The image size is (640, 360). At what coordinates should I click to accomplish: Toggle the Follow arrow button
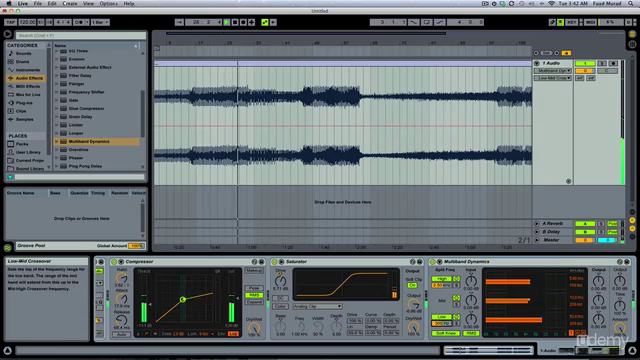(x=179, y=22)
